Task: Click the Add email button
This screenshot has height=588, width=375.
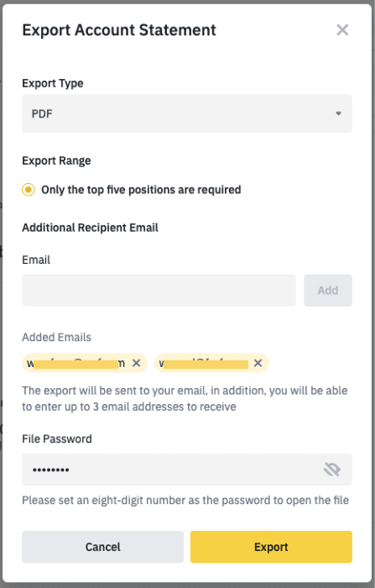Action: (328, 291)
